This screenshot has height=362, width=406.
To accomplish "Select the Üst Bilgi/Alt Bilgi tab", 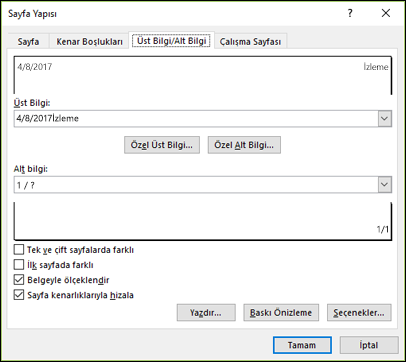I will point(171,41).
